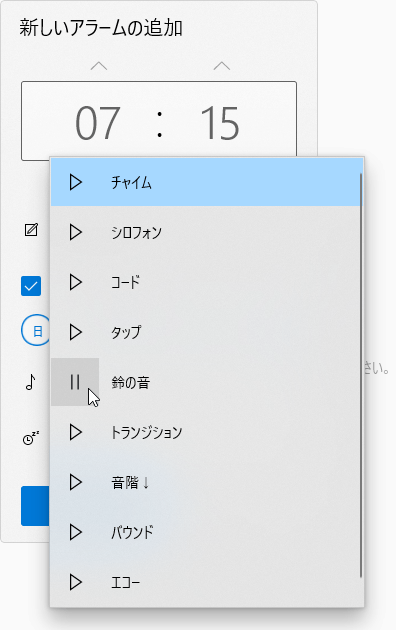This screenshot has width=396, height=630.
Task: Select the hour value 07
Action: pos(98,123)
